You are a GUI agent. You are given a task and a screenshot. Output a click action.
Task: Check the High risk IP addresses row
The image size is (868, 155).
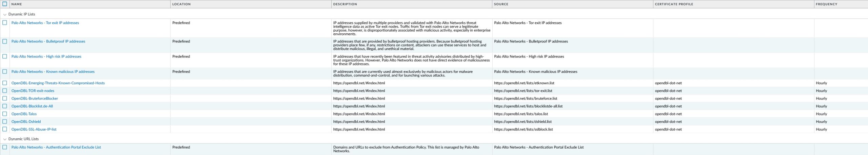(x=5, y=56)
